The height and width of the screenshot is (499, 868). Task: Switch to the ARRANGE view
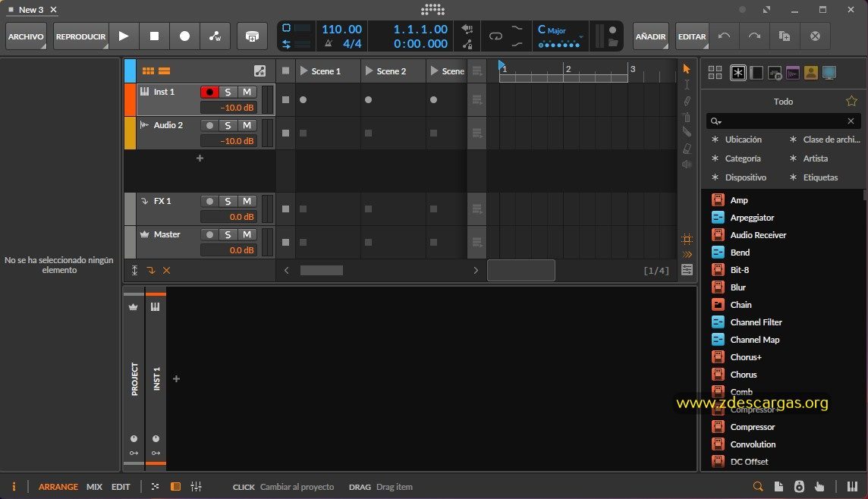click(x=58, y=487)
